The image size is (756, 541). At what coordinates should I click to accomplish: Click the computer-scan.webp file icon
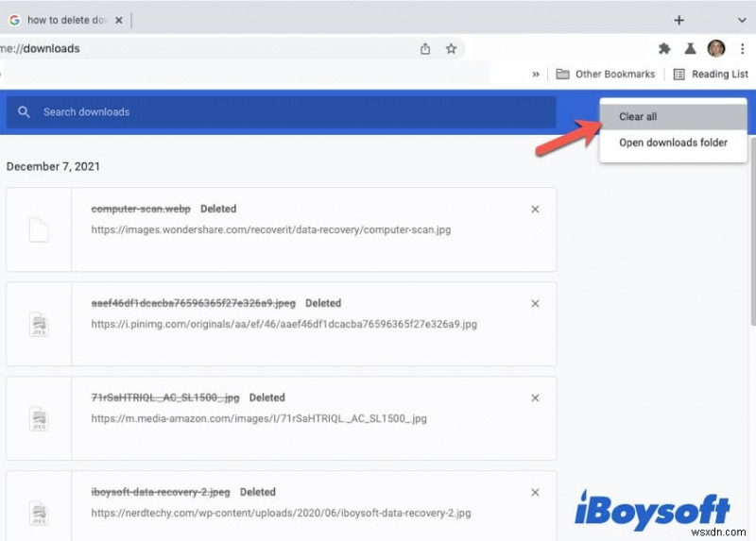39,229
